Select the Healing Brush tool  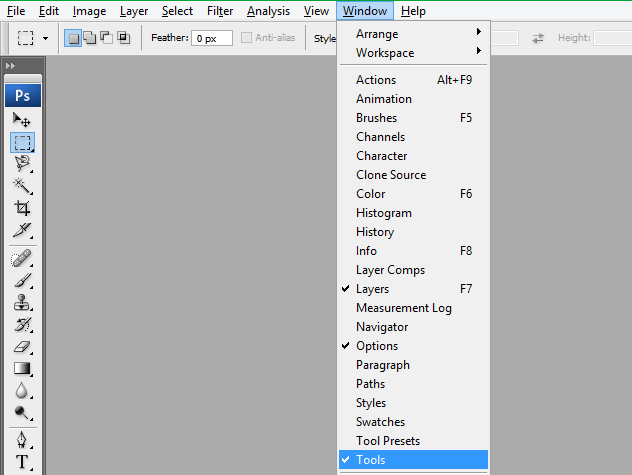(22, 258)
